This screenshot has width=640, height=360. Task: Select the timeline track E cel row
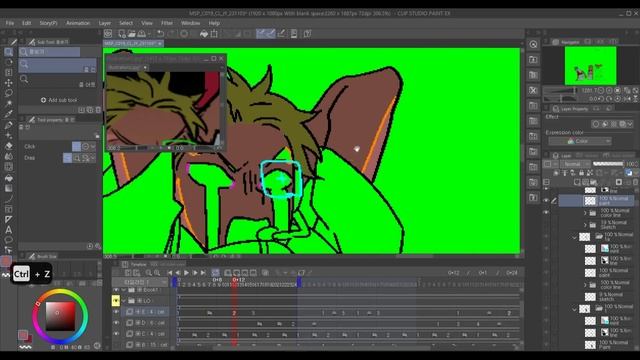point(145,312)
